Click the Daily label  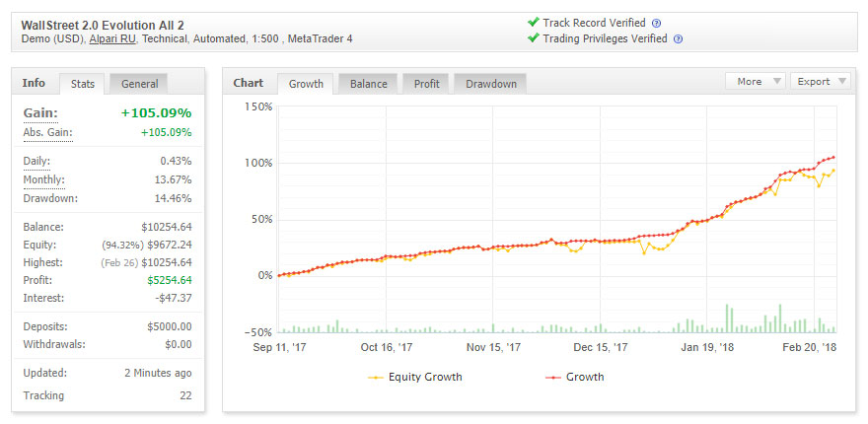pos(36,162)
